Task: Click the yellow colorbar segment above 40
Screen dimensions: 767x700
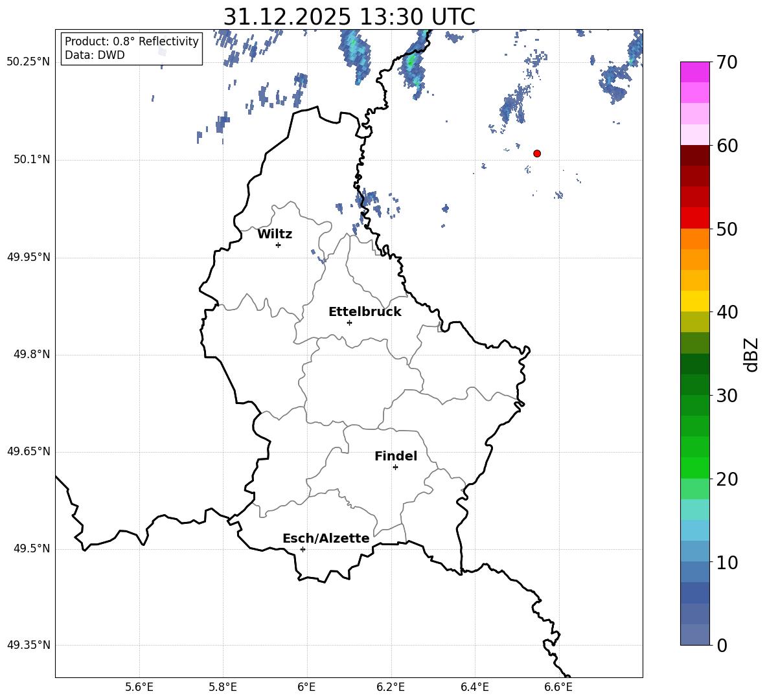Action: (694, 301)
